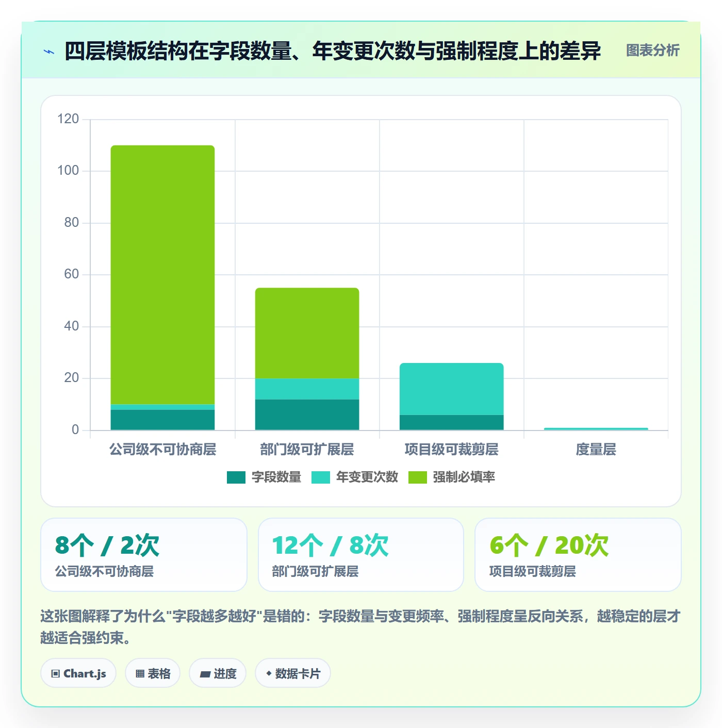722x728 pixels.
Task: Click the green segment of 部门级可扩展层 bar
Action: pos(307,333)
